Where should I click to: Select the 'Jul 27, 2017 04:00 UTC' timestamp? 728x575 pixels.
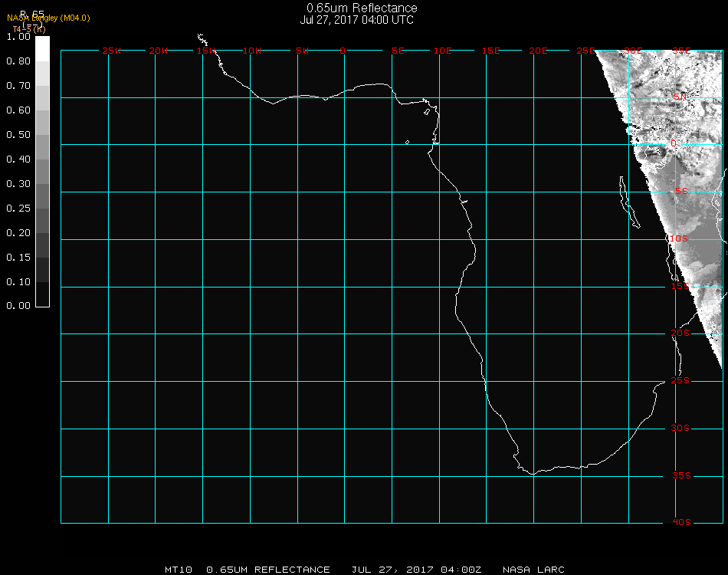point(356,20)
